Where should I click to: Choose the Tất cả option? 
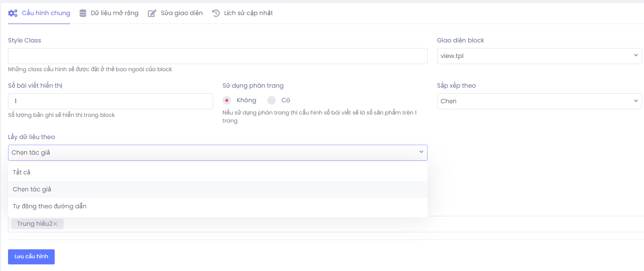22,172
